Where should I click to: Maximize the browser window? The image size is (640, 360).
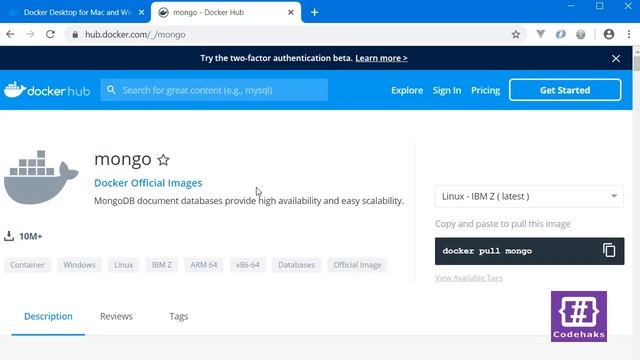click(600, 6)
